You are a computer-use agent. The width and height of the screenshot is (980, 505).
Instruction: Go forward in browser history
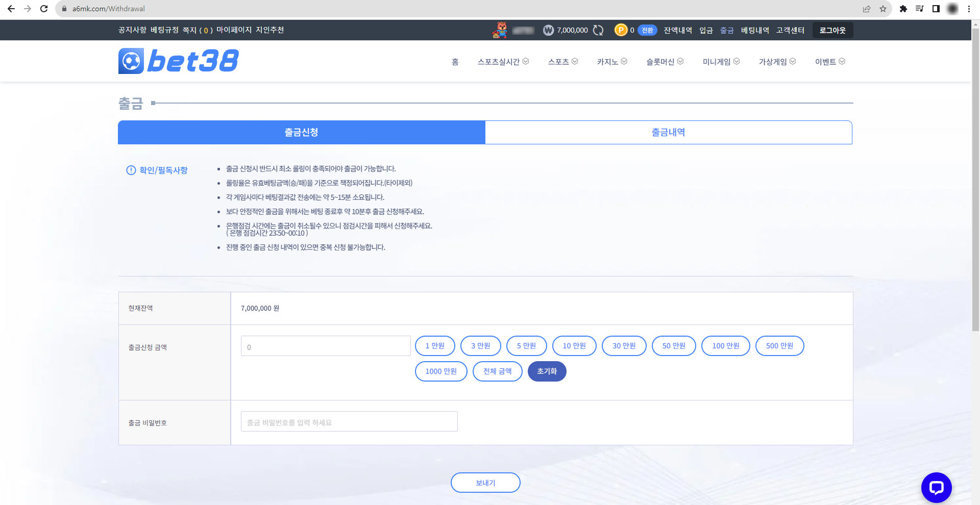click(28, 9)
